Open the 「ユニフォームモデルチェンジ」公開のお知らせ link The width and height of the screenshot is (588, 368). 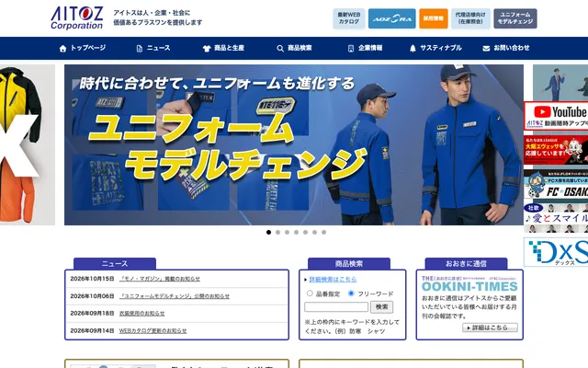coord(175,296)
